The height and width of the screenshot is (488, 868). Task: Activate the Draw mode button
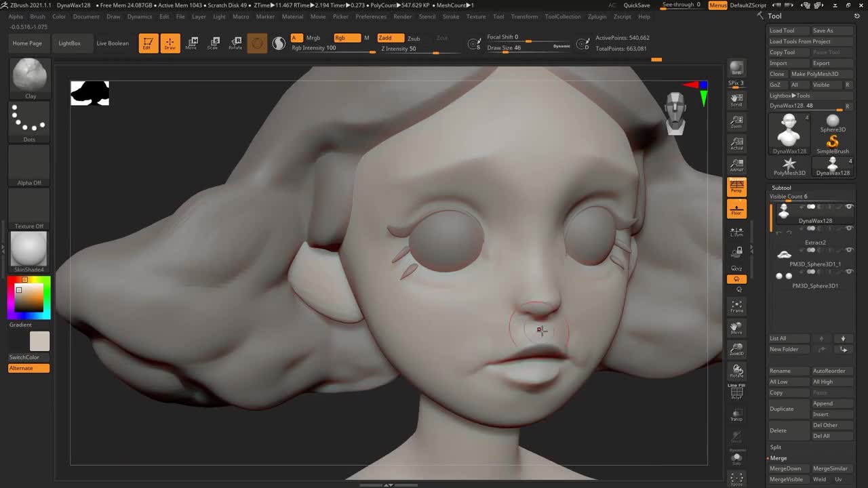(x=170, y=43)
